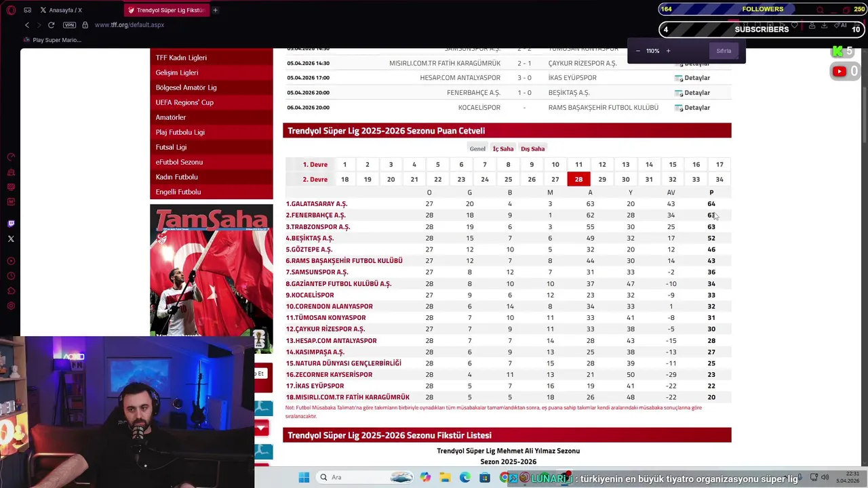Reset zoom with the Sıfırla button
This screenshot has height=488, width=868.
tap(724, 51)
